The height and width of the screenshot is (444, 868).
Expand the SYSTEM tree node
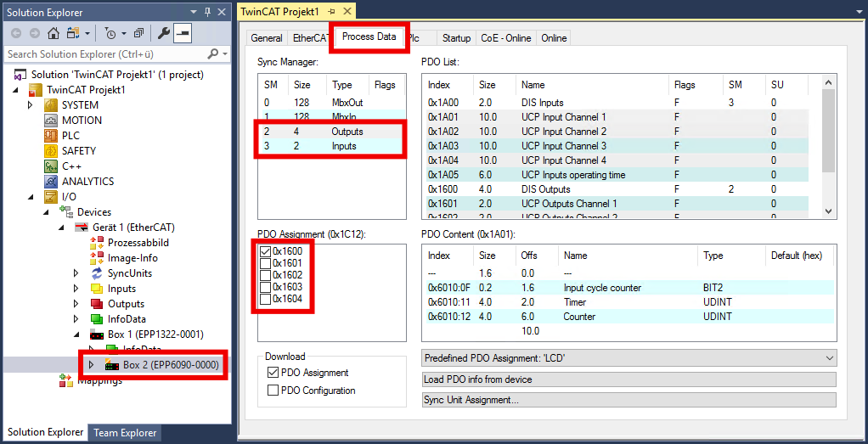click(31, 104)
